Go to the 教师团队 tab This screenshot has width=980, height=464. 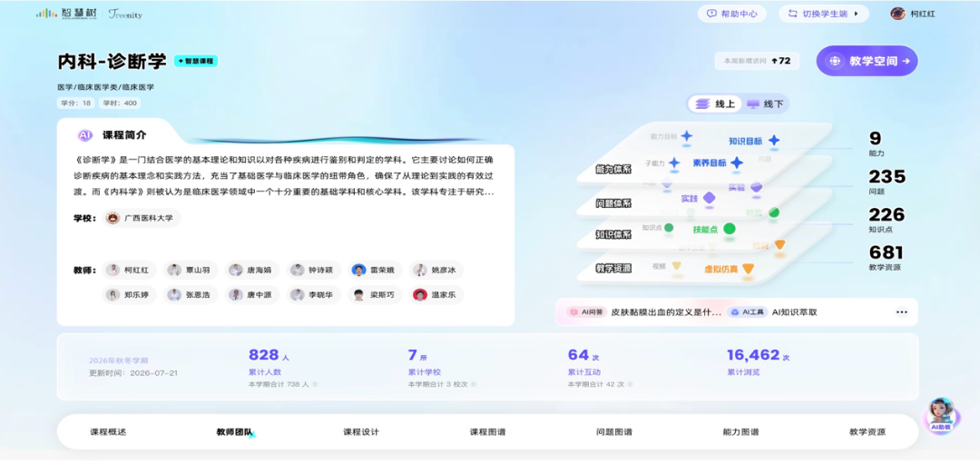coord(234,432)
